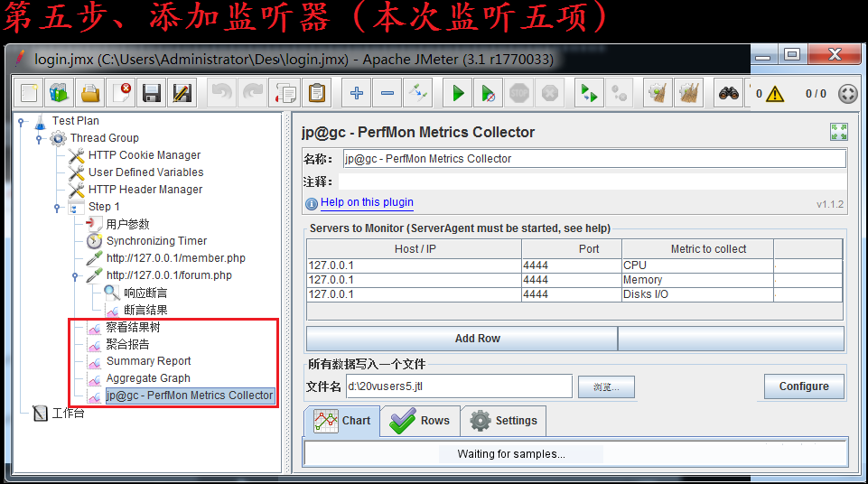Click the CPU metric cell

click(697, 265)
